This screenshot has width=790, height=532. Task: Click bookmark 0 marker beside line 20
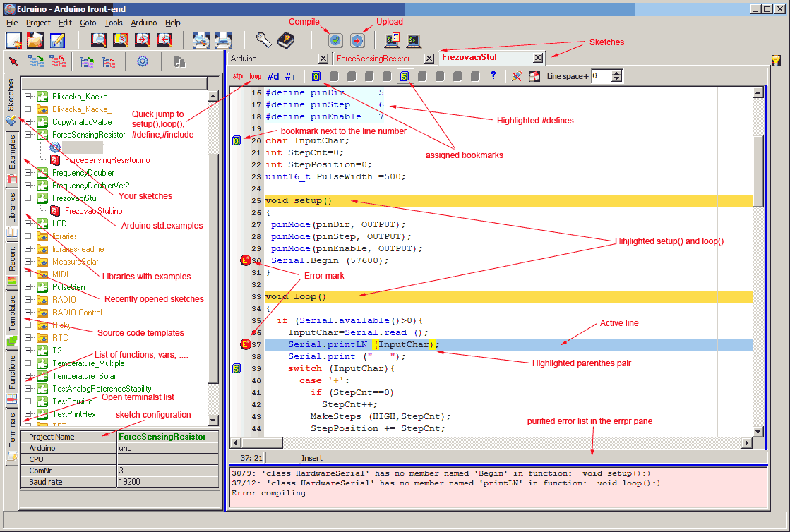pyautogui.click(x=237, y=141)
